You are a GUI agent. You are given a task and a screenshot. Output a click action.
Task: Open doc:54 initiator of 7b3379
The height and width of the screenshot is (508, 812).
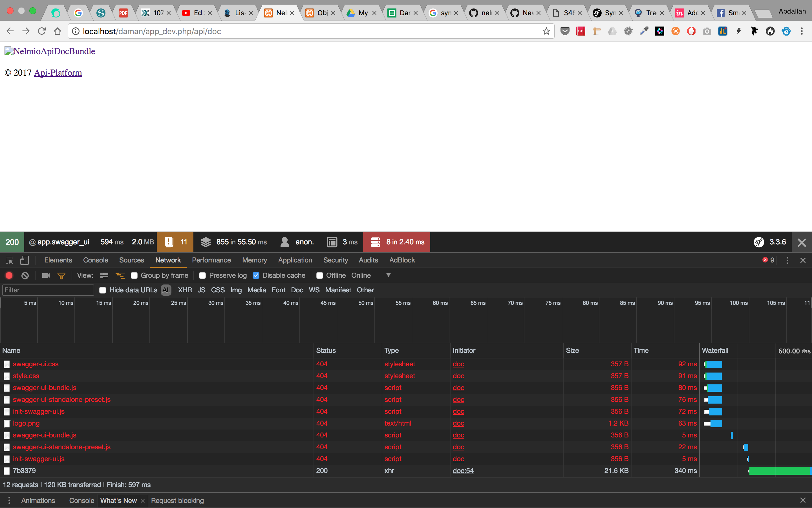tap(463, 470)
